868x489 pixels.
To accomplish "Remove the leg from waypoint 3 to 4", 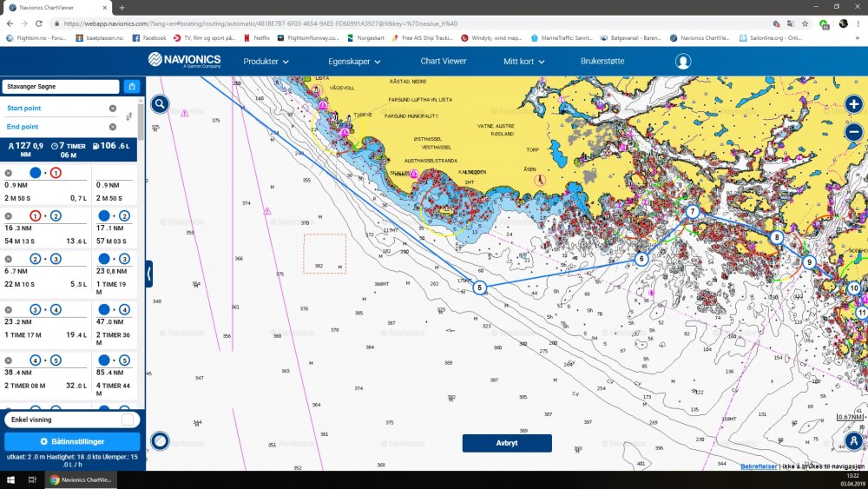I will 9,309.
